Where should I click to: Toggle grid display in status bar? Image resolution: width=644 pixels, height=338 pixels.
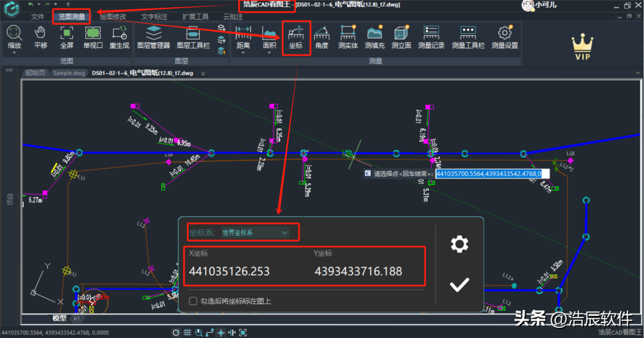pyautogui.click(x=187, y=333)
